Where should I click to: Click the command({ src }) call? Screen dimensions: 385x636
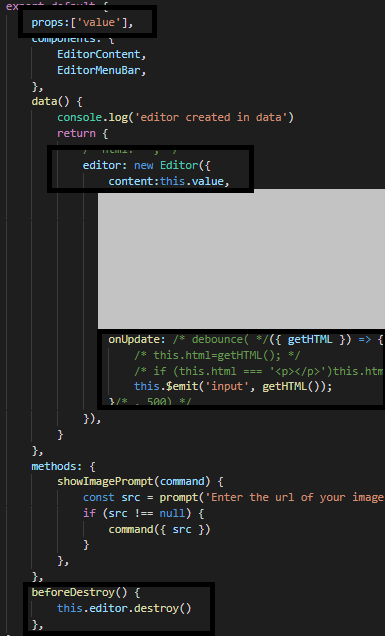pyautogui.click(x=159, y=529)
